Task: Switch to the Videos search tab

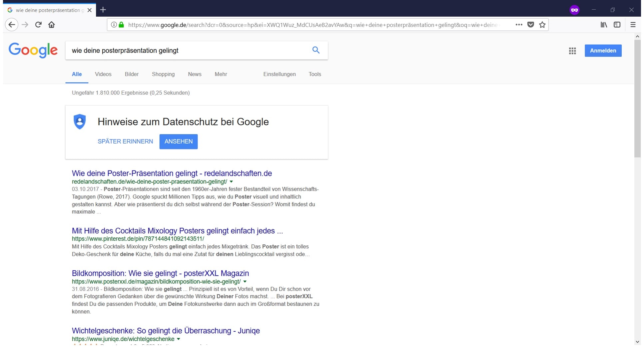Action: [103, 74]
